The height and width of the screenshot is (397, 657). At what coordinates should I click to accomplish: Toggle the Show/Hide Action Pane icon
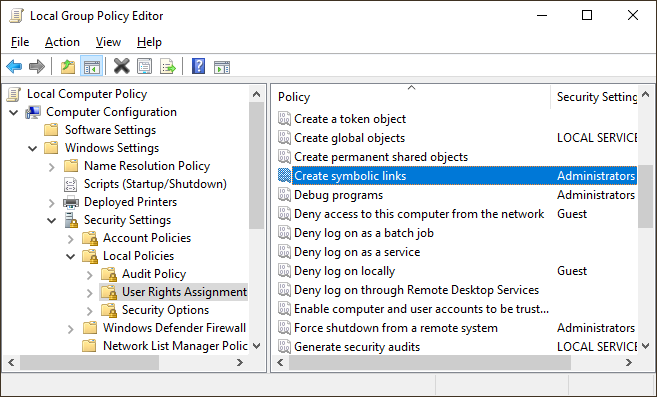(x=222, y=67)
